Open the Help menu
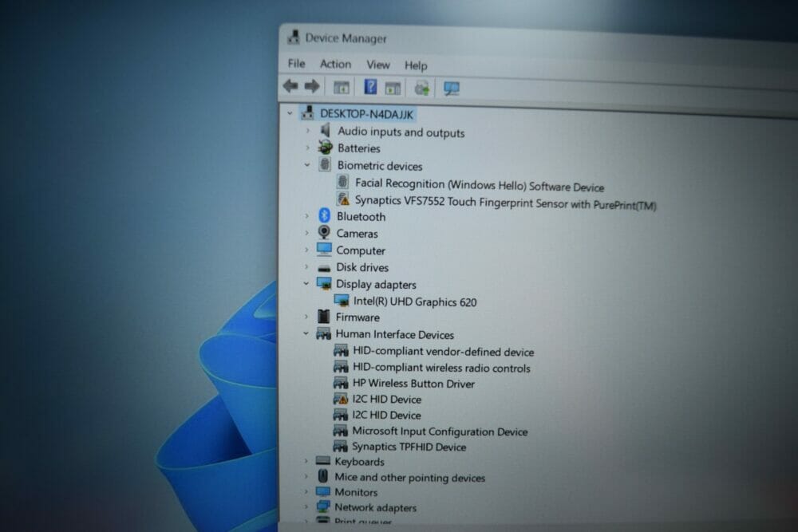This screenshot has height=532, width=798. click(416, 65)
